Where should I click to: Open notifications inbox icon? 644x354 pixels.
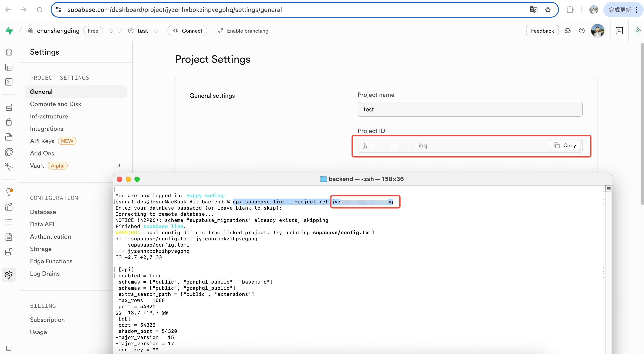[568, 31]
